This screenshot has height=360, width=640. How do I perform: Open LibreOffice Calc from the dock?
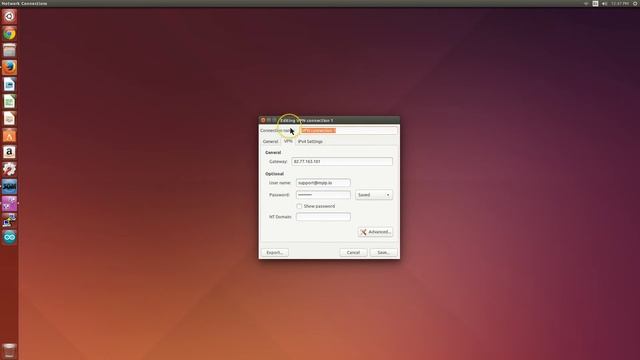9,101
